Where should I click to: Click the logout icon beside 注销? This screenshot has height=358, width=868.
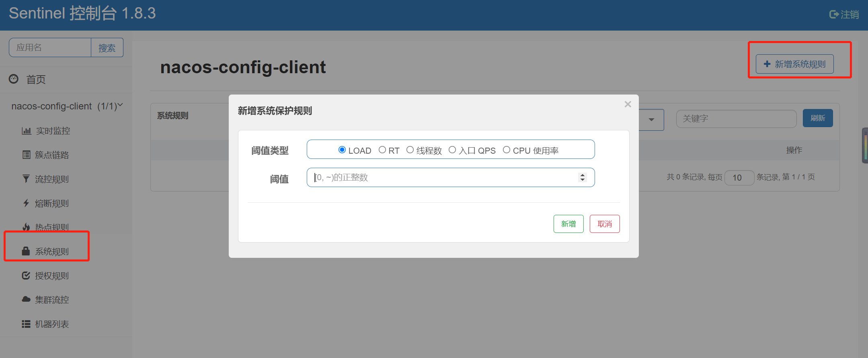coord(834,14)
